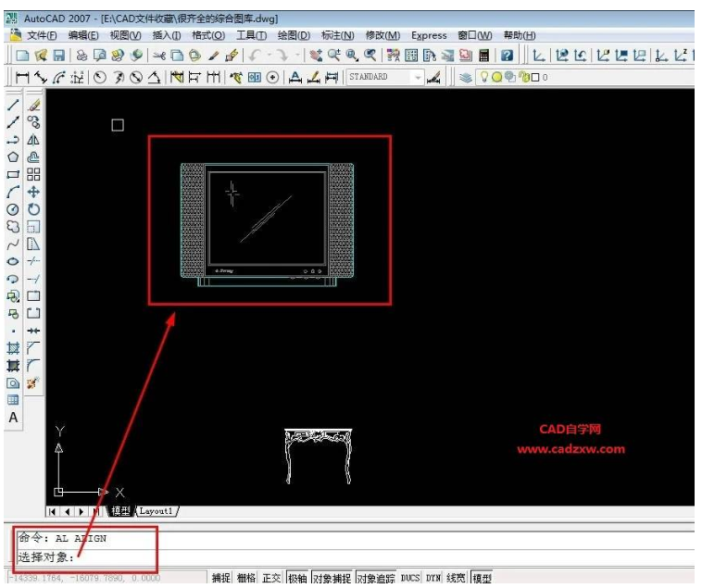Open the Express menu

[x=429, y=35]
